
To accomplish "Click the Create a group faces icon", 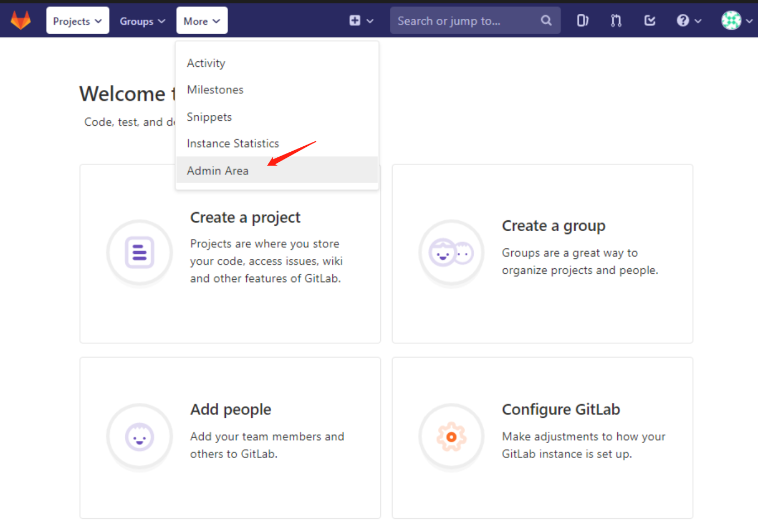I will (452, 253).
